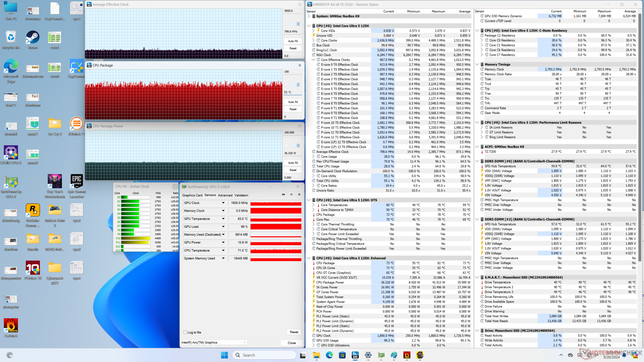Open the 3DMark 11 shortcut
The height and width of the screenshot is (362, 644).
(x=76, y=126)
